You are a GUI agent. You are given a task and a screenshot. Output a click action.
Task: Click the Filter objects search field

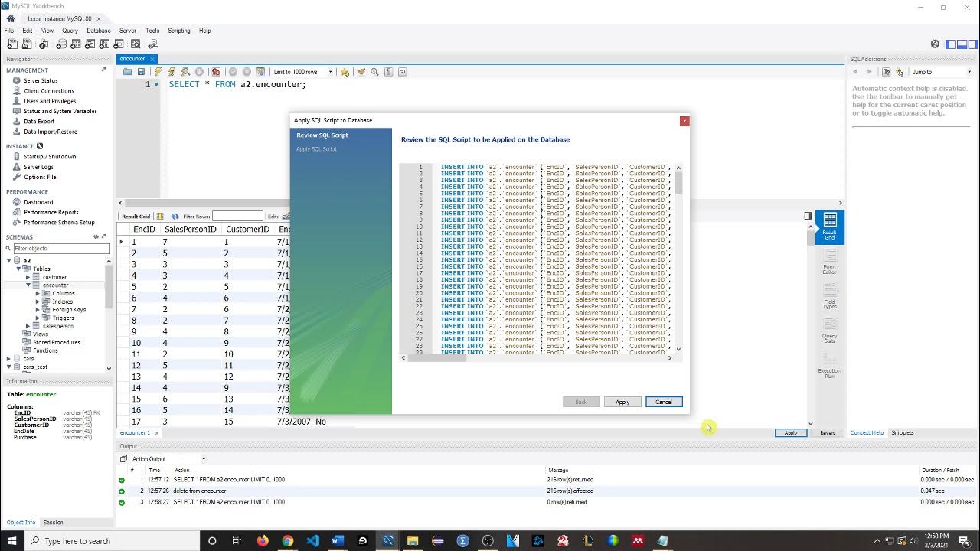pyautogui.click(x=62, y=248)
